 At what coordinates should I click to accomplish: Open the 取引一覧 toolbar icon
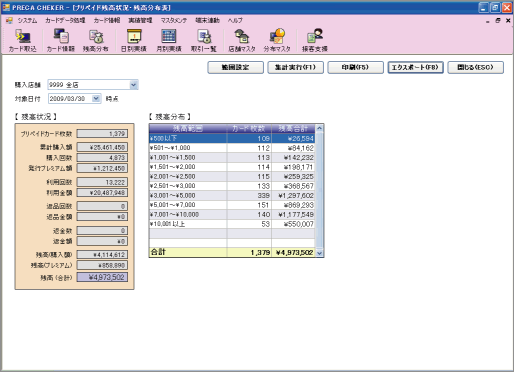(x=204, y=40)
